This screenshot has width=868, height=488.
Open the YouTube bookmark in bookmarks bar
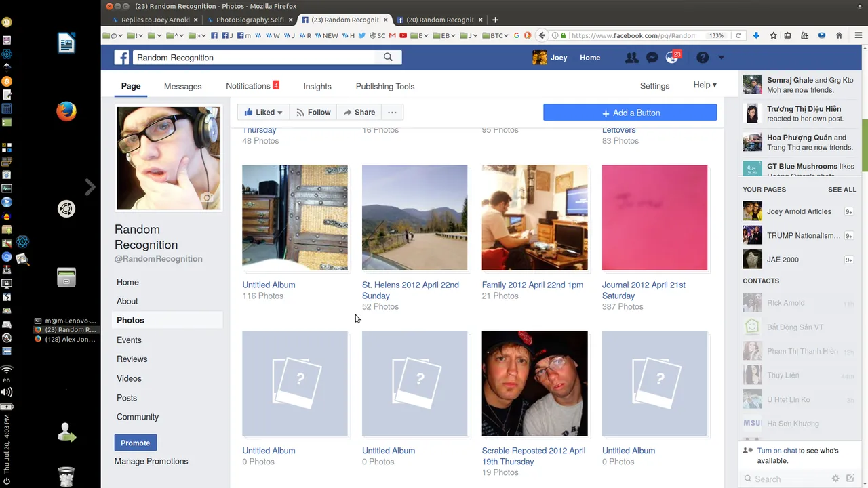[x=403, y=35]
